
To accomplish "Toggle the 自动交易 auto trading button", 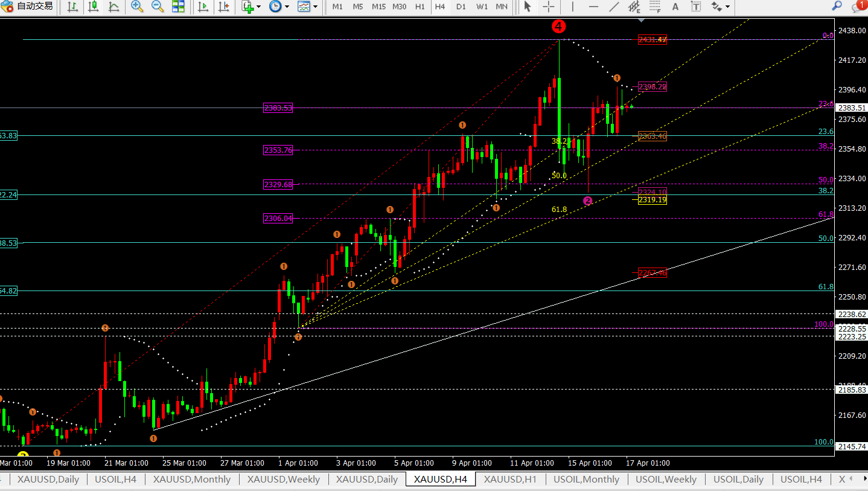I will tap(28, 7).
